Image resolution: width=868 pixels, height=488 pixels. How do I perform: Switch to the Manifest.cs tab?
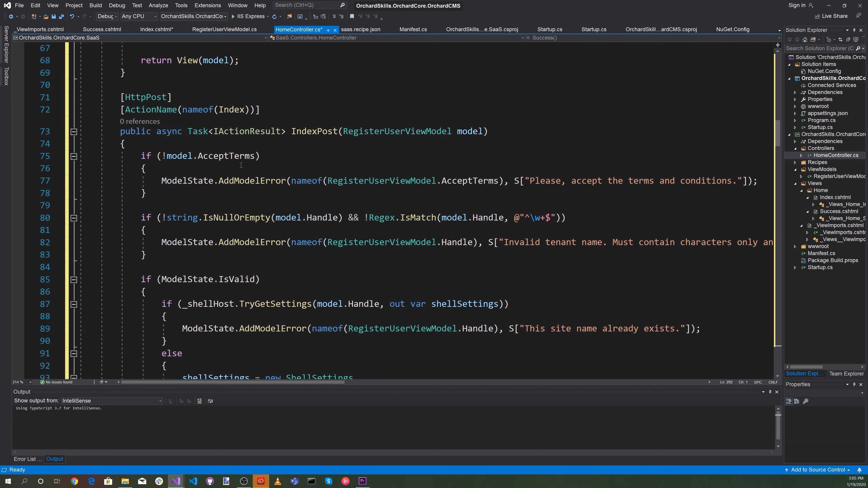[413, 30]
